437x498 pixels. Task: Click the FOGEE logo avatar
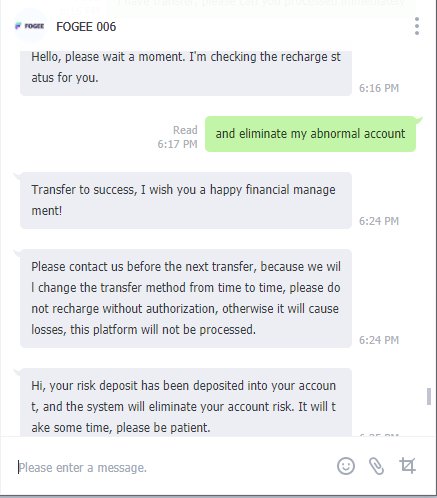point(30,26)
